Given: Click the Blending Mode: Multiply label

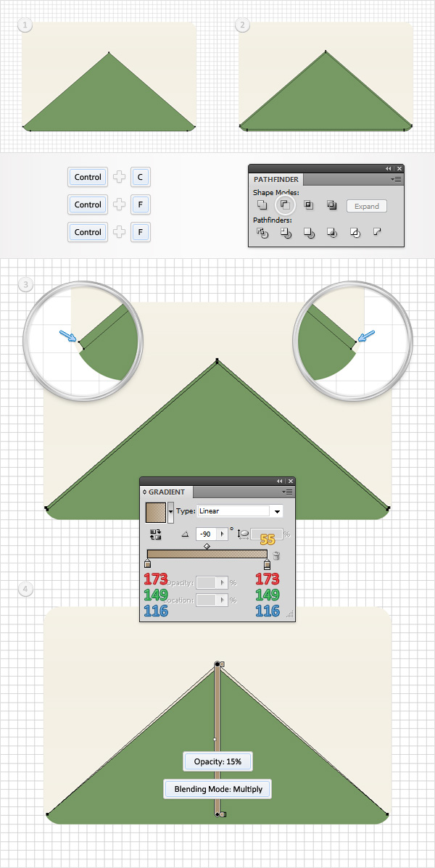Looking at the screenshot, I should pyautogui.click(x=218, y=789).
